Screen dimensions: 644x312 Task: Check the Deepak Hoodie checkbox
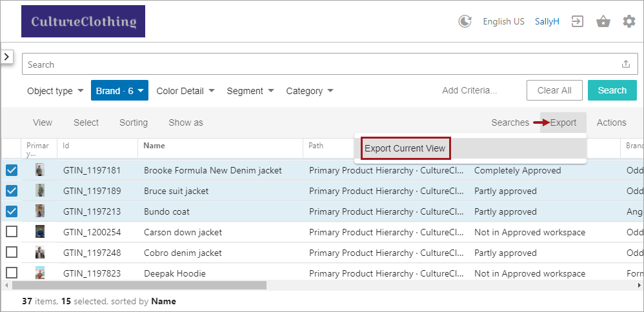[12, 273]
